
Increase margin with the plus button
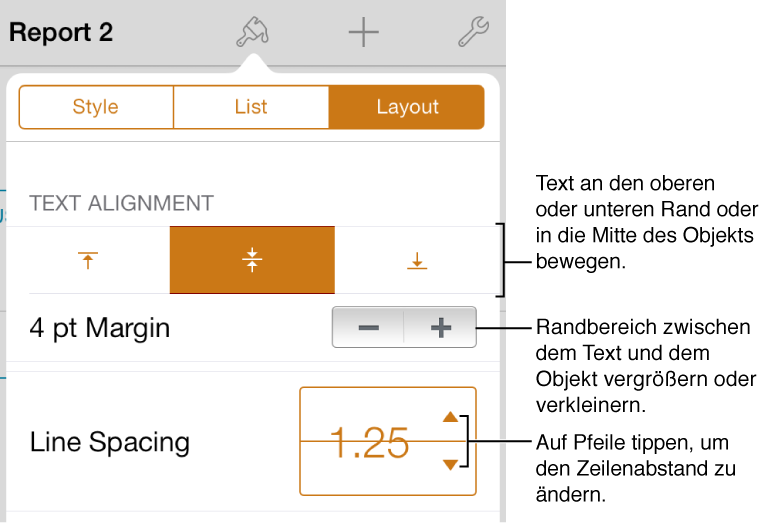coord(441,328)
